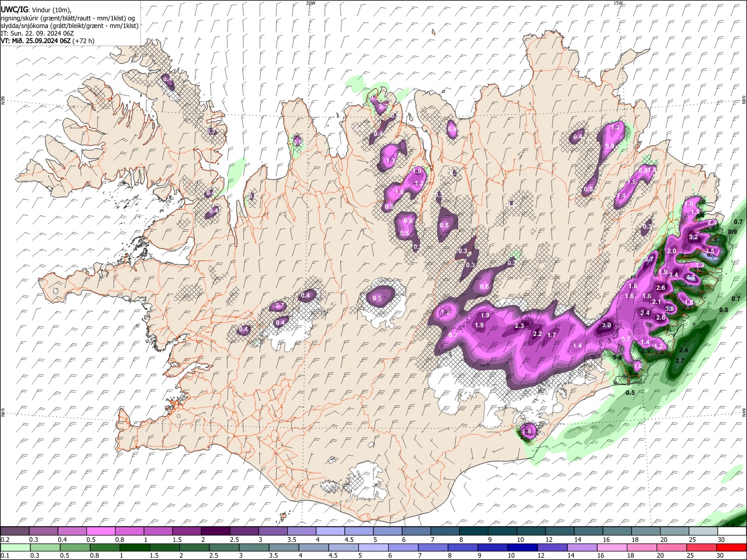Click the '1.3' value in the northern pink patch
Image resolution: width=747 pixels, height=560 pixels.
pos(390,160)
